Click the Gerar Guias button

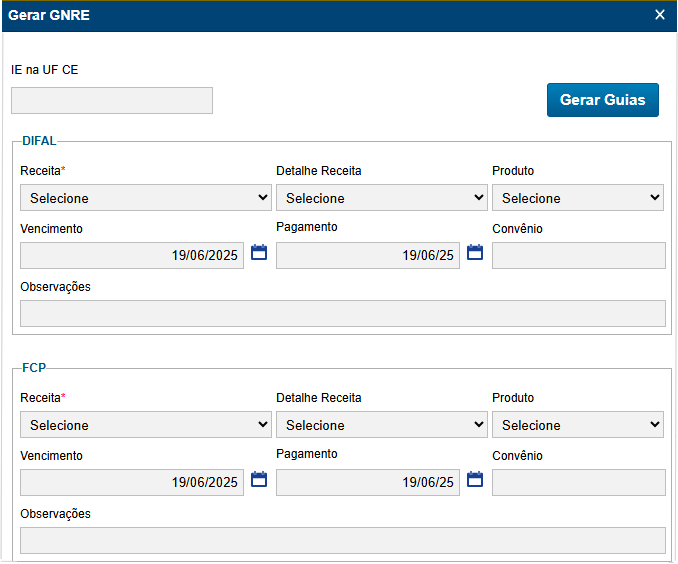click(602, 100)
